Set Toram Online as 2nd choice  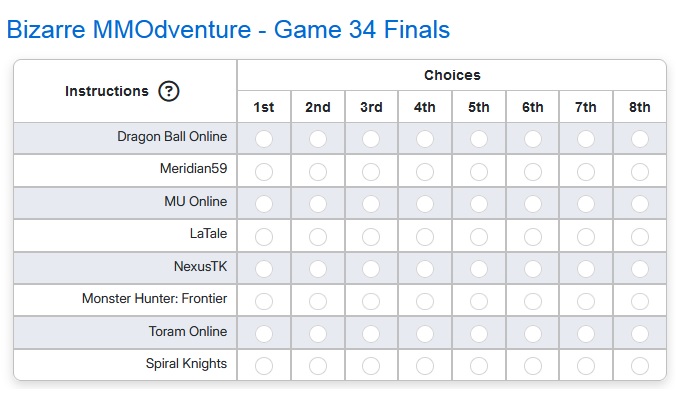[x=318, y=334]
